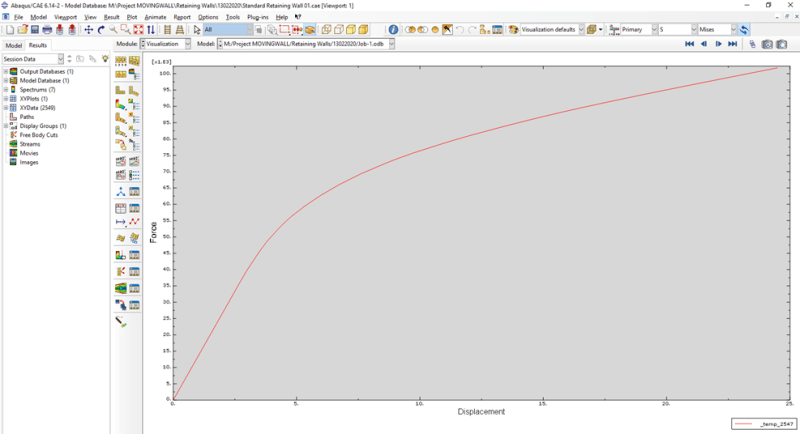This screenshot has width=800, height=434.
Task: Expand the Spectrums tree node
Action: [x=6, y=90]
